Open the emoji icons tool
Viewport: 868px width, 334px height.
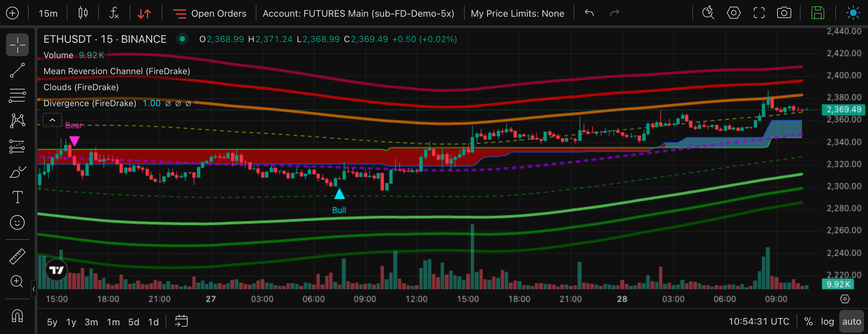pos(17,222)
